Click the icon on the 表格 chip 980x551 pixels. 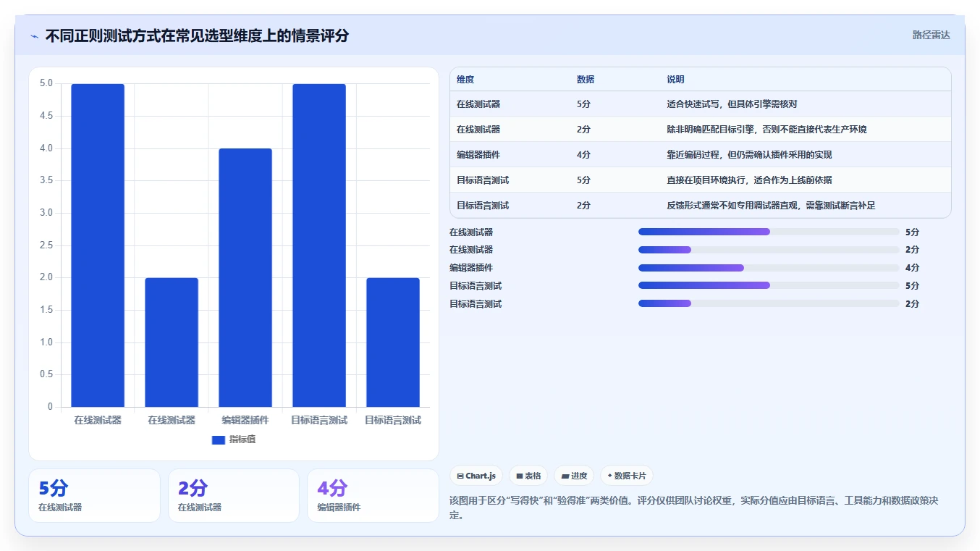[520, 476]
